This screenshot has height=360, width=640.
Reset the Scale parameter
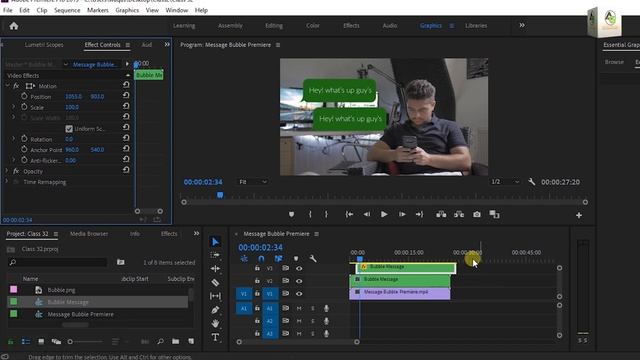point(126,106)
